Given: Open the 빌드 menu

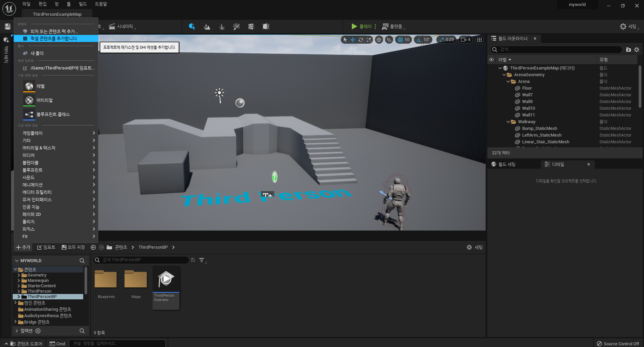Looking at the screenshot, I should (x=83, y=4).
